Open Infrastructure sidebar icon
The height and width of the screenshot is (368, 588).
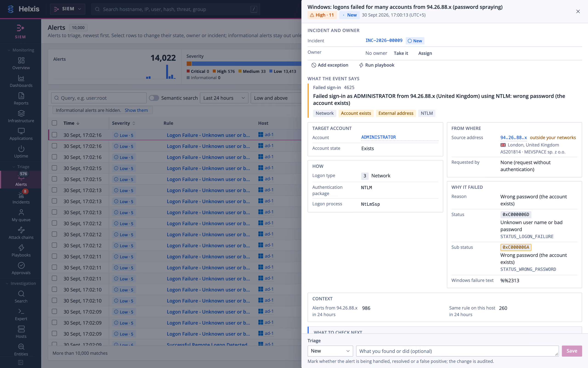click(21, 117)
